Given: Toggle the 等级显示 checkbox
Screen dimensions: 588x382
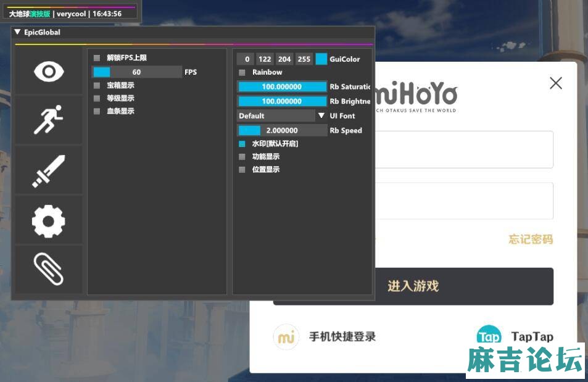Looking at the screenshot, I should [97, 98].
